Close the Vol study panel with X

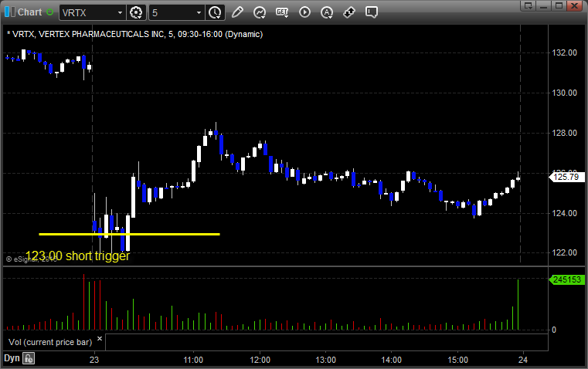tap(100, 339)
